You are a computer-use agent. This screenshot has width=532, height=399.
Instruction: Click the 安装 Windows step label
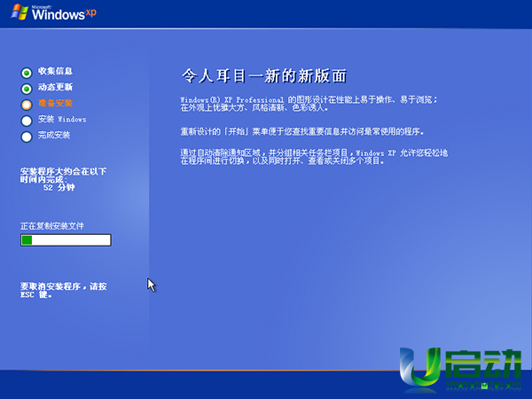(62, 119)
